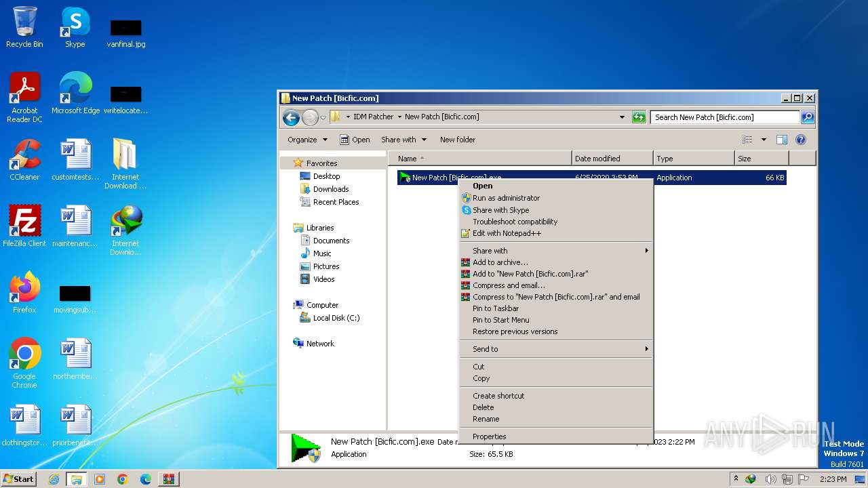Choose Add to archive...

555,262
